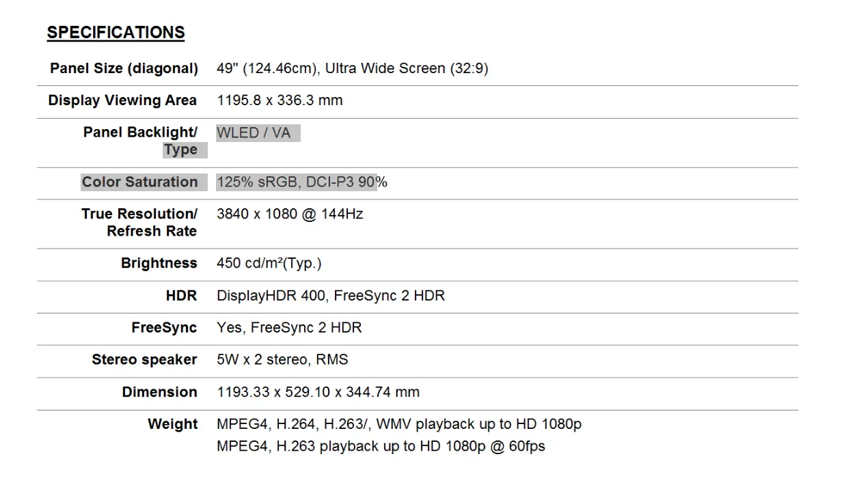Click the FreeSync row label
The height and width of the screenshot is (504, 868).
(164, 328)
